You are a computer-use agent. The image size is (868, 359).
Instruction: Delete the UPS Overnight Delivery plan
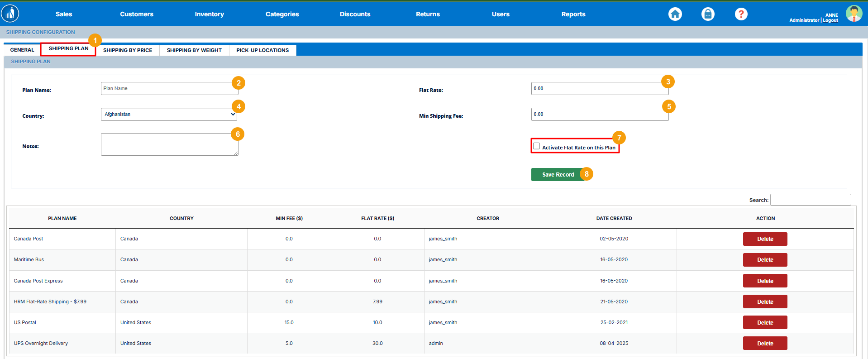(765, 343)
